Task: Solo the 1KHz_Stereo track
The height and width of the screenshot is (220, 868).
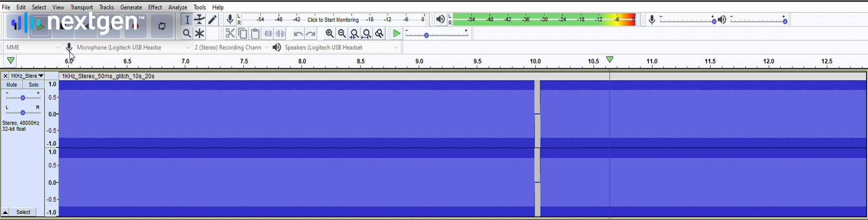Action: point(33,85)
